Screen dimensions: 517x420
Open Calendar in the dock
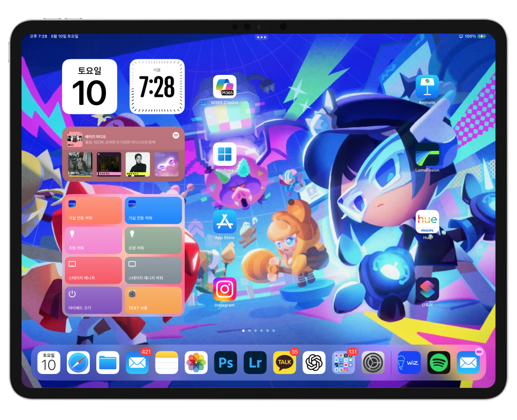[x=49, y=363]
